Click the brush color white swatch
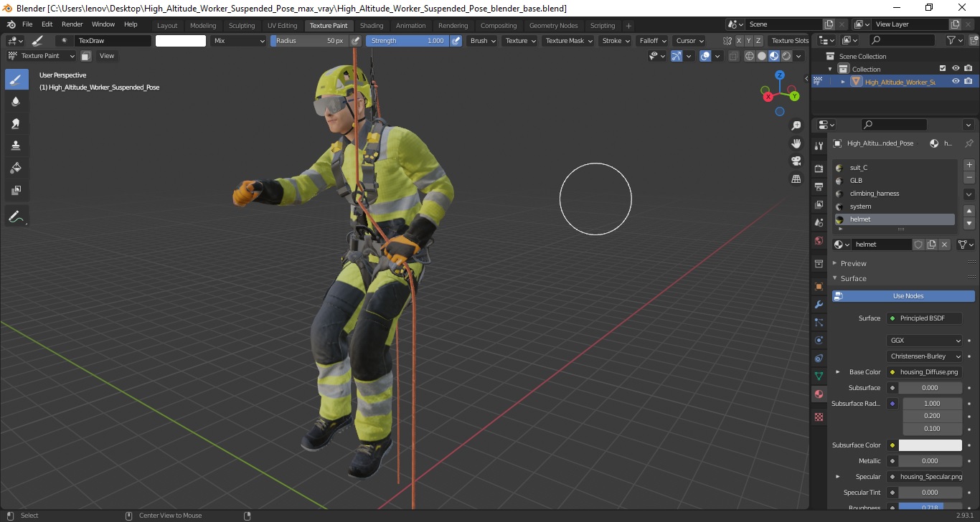Image resolution: width=980 pixels, height=522 pixels. click(x=181, y=41)
